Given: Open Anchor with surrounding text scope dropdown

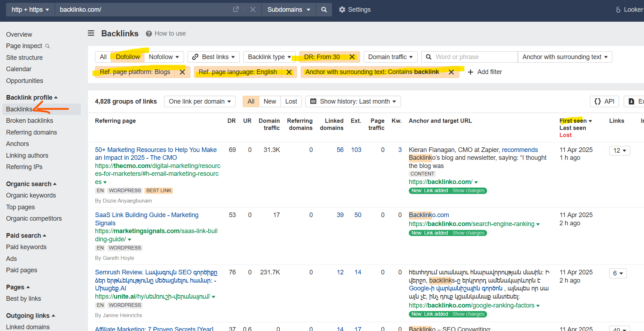Looking at the screenshot, I should tap(565, 57).
